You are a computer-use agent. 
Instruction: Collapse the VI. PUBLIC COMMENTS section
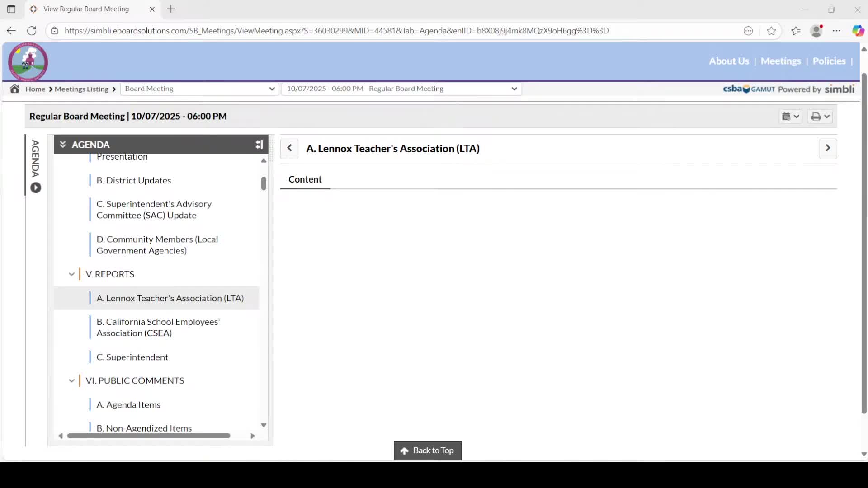point(71,381)
